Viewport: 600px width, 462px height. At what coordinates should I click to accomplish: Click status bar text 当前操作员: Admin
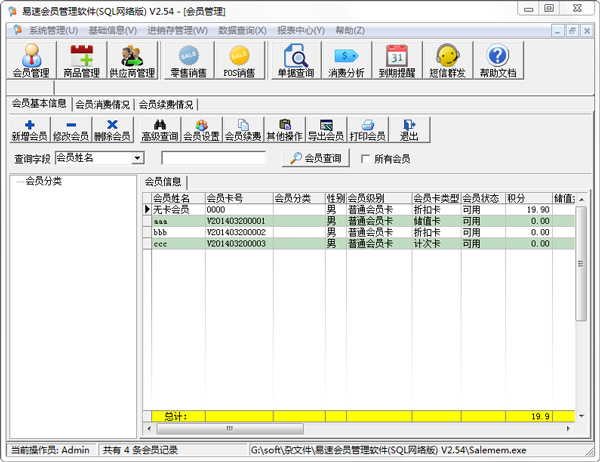(50, 450)
